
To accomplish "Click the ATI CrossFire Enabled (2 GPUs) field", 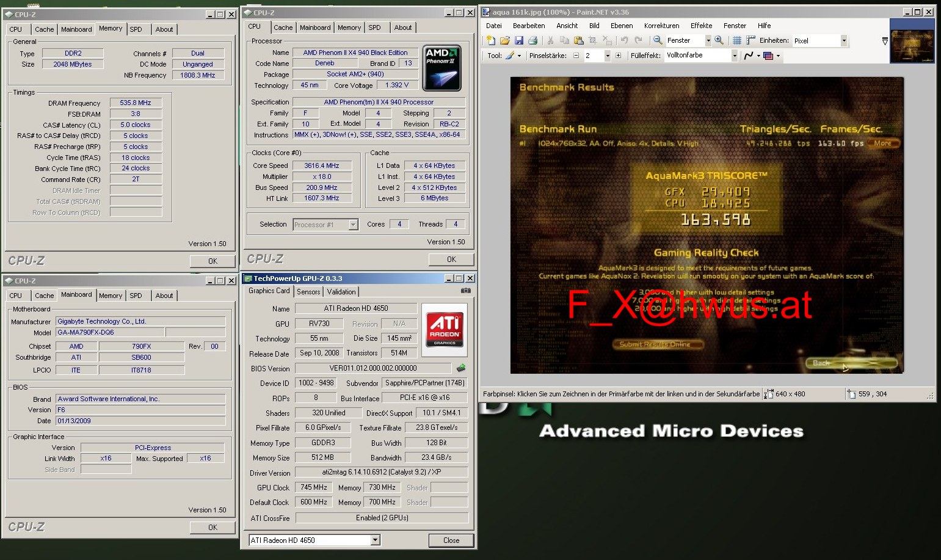I will coord(381,518).
